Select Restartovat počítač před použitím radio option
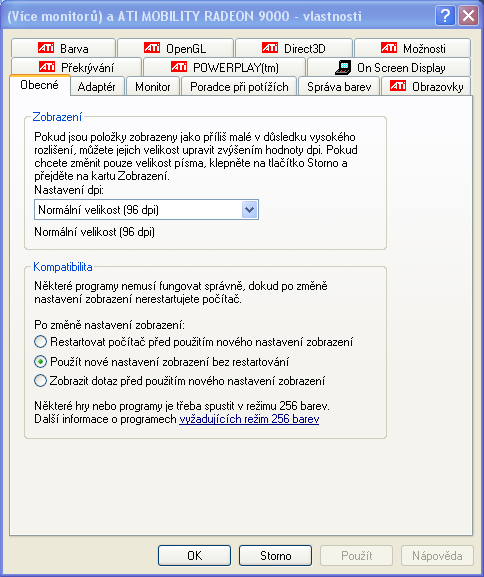Screen dimensions: 484x577 [40, 342]
